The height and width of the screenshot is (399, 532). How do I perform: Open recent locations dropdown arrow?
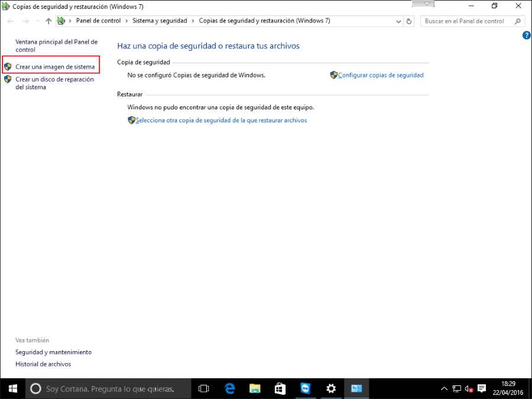(38, 21)
